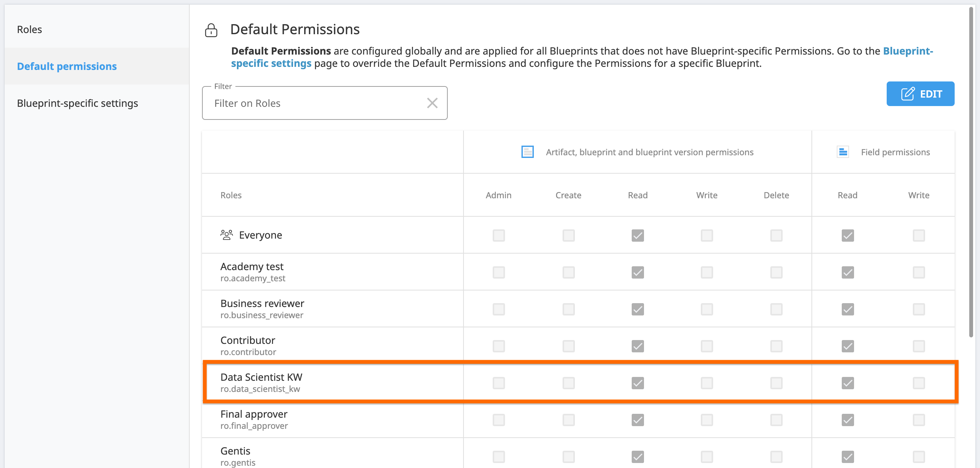
Task: Click the Create column header
Action: 568,195
